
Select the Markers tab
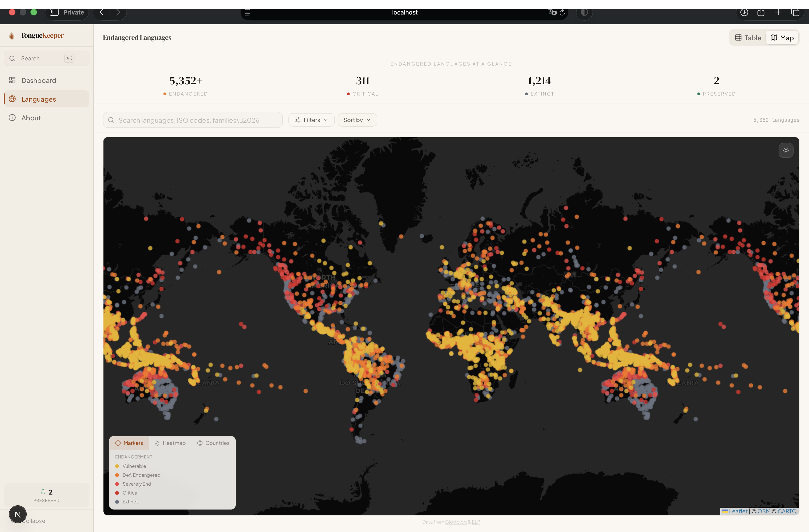(x=129, y=443)
